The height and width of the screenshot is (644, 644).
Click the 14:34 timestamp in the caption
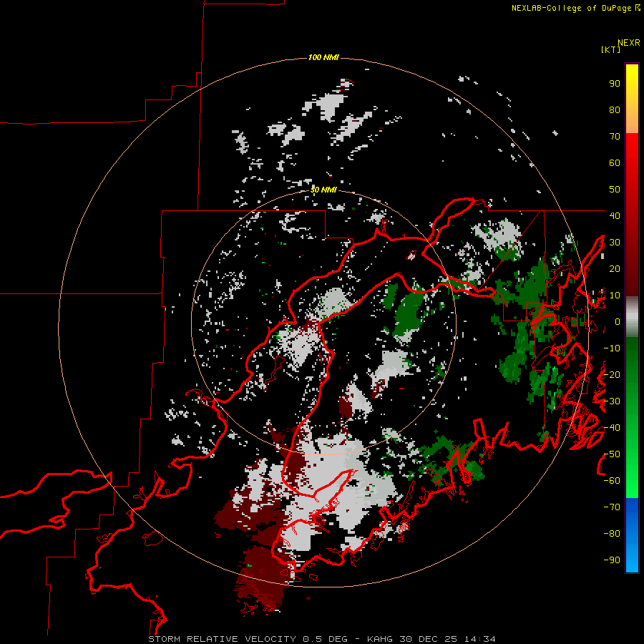click(479, 639)
